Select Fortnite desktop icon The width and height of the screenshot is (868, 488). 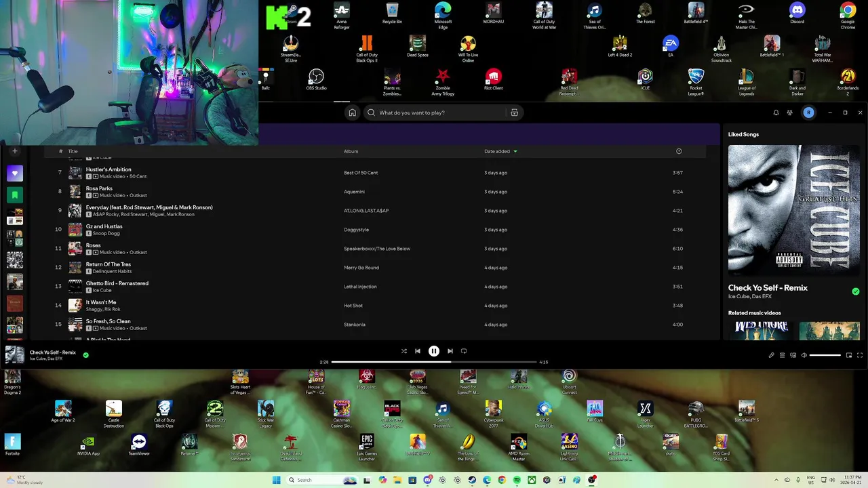pyautogui.click(x=13, y=445)
